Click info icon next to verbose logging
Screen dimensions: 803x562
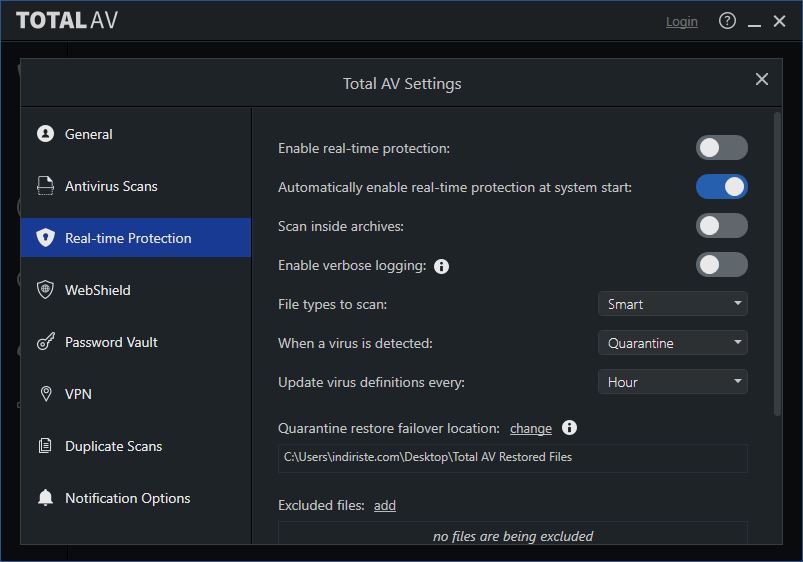tap(441, 266)
